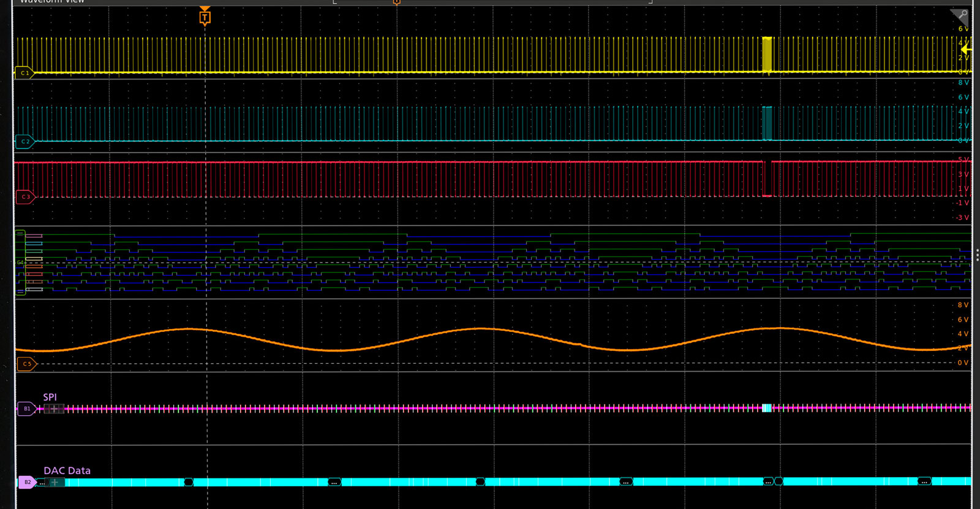Select the C4 digital group handle
This screenshot has width=980, height=509.
(x=20, y=262)
